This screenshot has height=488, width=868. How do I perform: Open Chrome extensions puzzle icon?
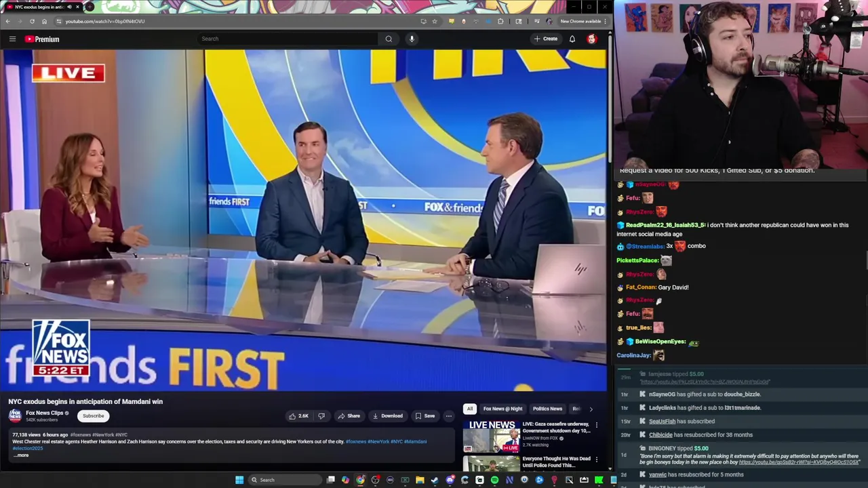coord(500,21)
